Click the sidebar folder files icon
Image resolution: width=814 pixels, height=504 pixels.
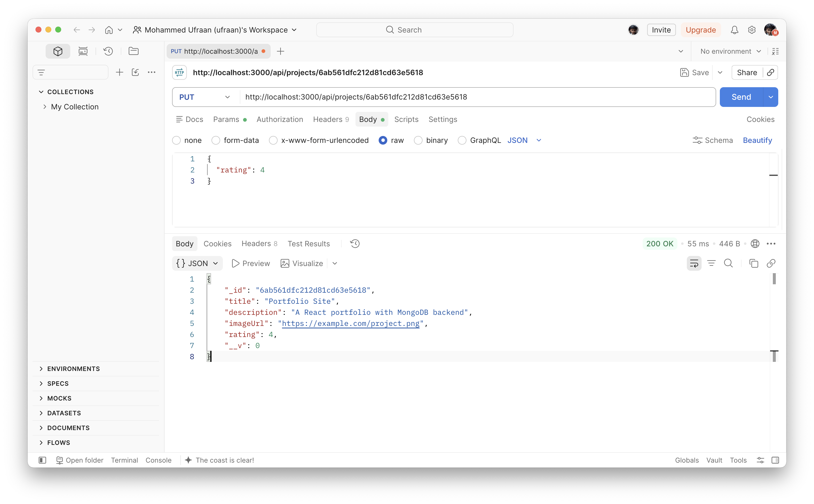pyautogui.click(x=133, y=51)
